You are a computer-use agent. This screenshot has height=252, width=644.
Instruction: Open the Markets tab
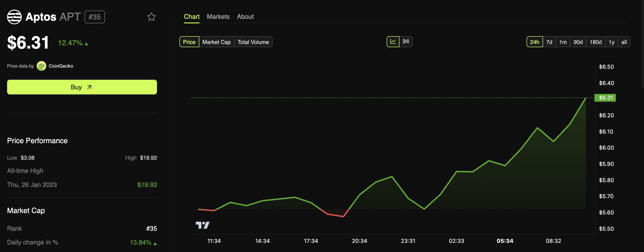[x=218, y=16]
